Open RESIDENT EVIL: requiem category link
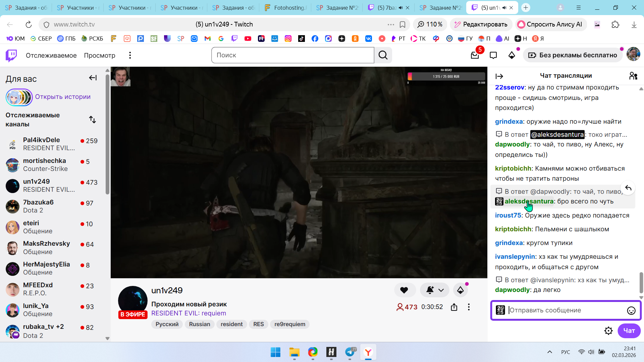644x362 pixels. [x=189, y=313]
